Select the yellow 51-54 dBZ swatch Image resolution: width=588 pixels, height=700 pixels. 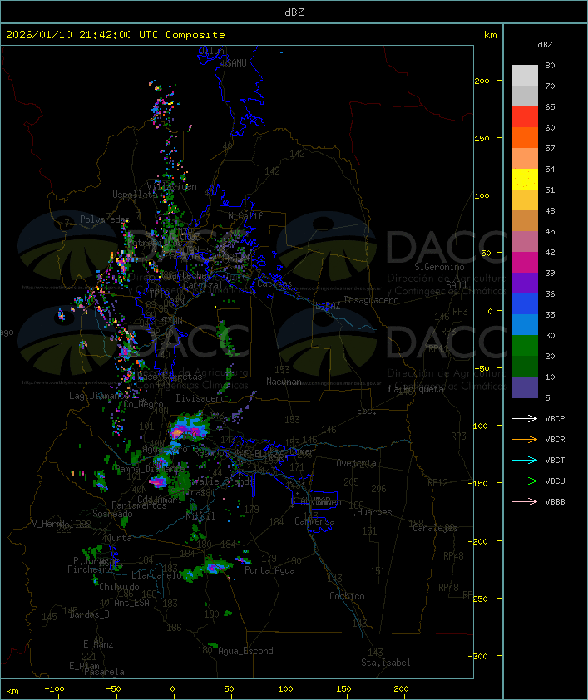tap(525, 179)
